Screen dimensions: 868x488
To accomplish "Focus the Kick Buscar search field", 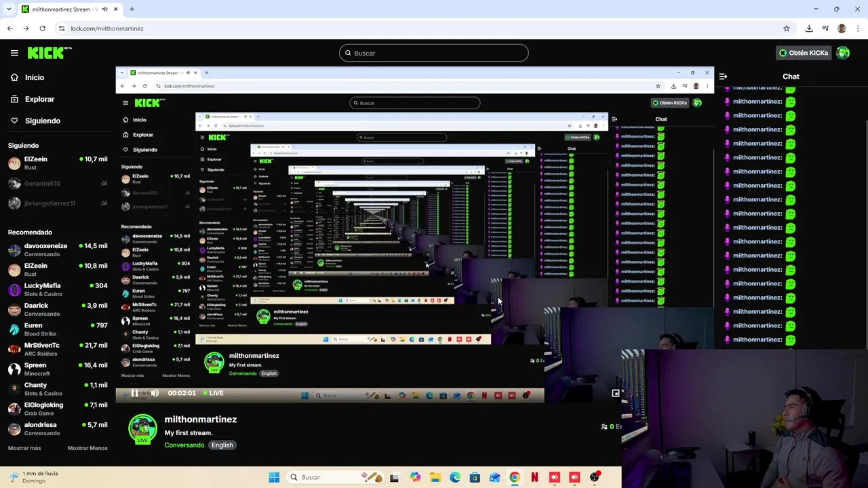I will click(434, 53).
